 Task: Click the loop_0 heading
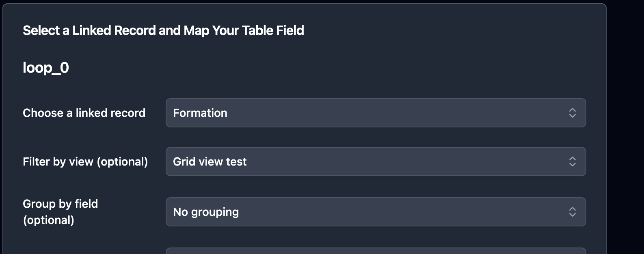(x=45, y=67)
